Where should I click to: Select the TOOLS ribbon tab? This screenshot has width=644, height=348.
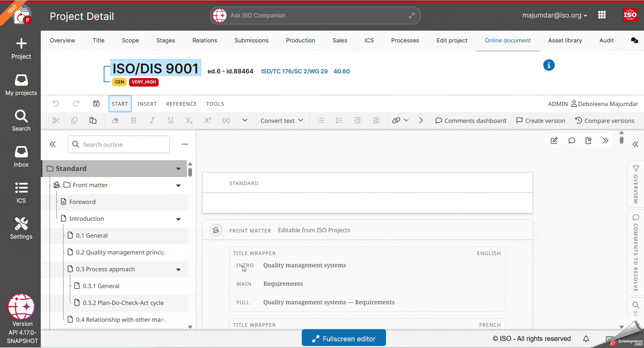click(x=215, y=104)
